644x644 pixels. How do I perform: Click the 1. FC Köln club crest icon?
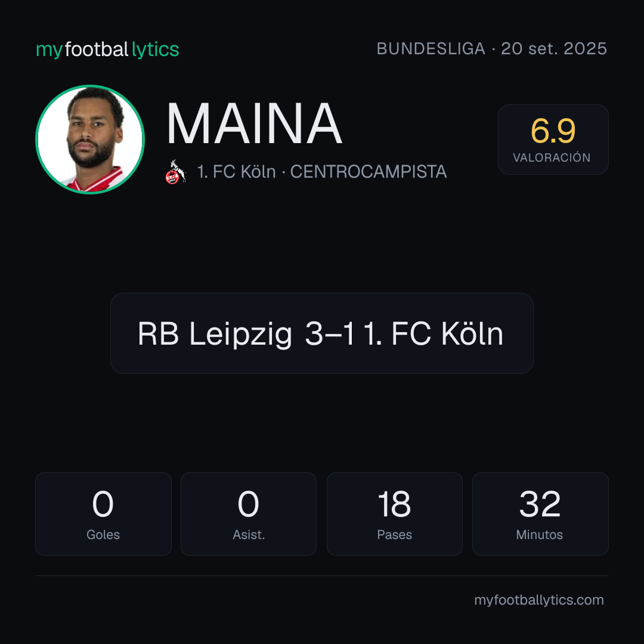tap(175, 172)
